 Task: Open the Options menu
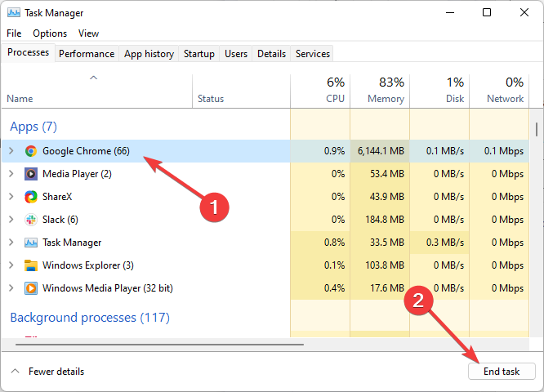[50, 33]
